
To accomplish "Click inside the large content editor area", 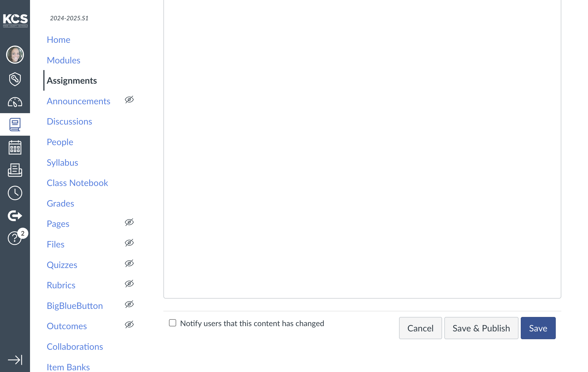I will pyautogui.click(x=362, y=149).
